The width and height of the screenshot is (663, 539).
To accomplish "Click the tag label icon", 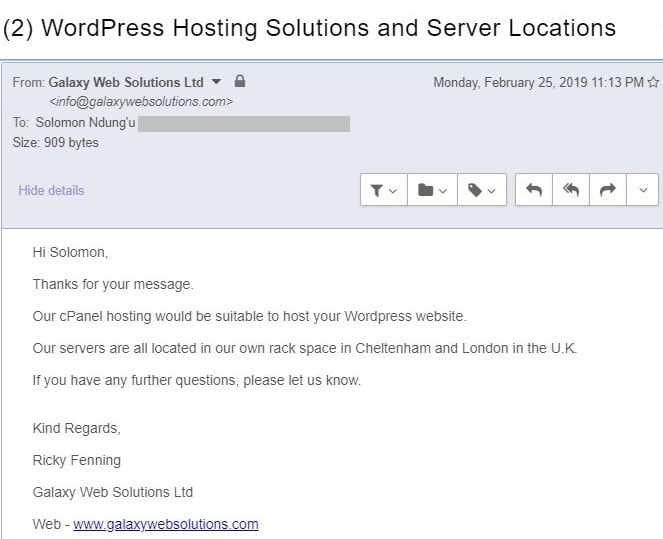I will click(475, 190).
